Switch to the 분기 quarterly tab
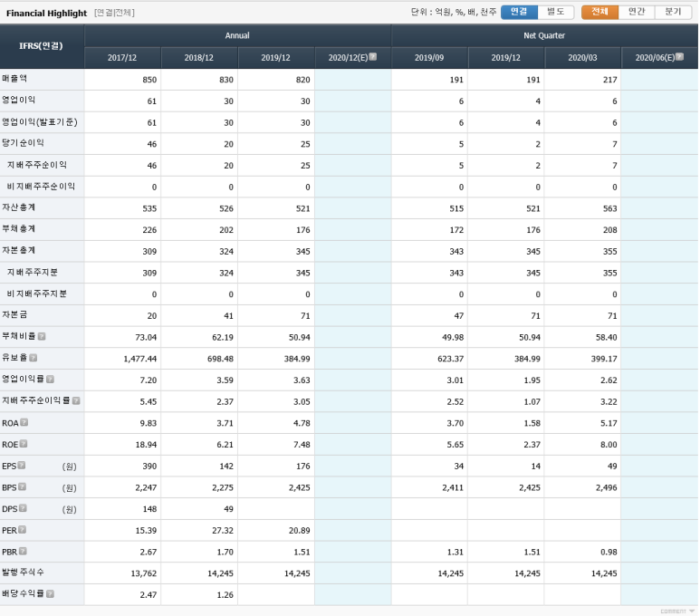The height and width of the screenshot is (616, 700). pos(673,12)
